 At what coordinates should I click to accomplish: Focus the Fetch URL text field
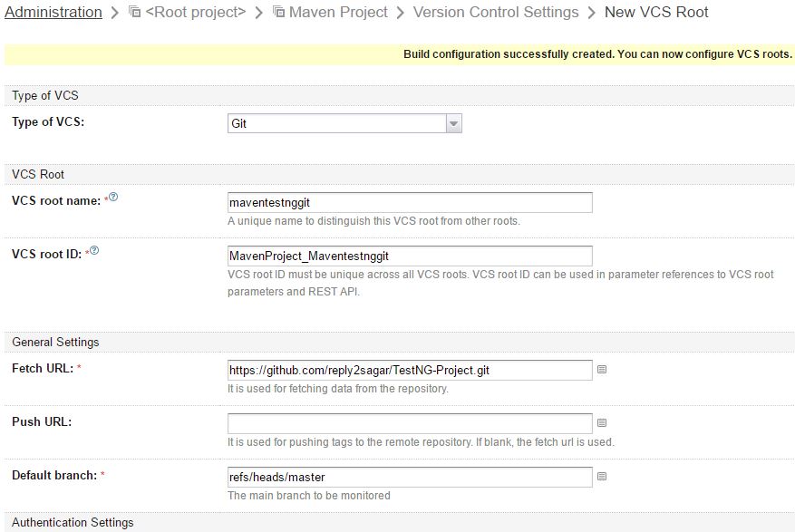click(x=410, y=371)
